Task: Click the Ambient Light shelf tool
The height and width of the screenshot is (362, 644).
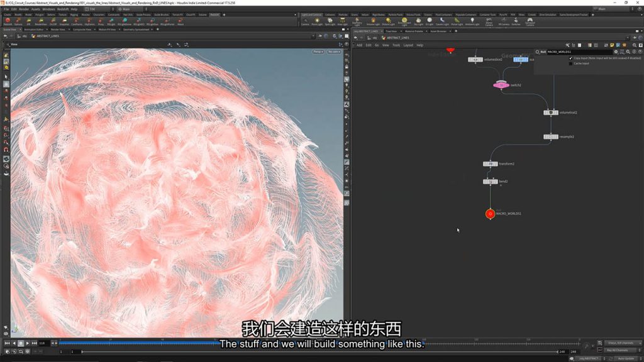Action: (x=472, y=21)
